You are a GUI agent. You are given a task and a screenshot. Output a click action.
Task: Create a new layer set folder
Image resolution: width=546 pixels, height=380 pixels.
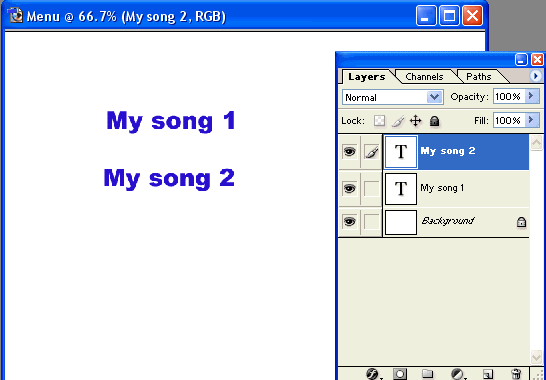427,374
